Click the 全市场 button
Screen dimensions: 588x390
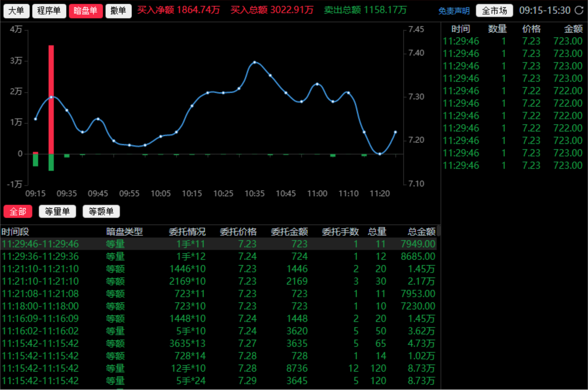point(494,11)
